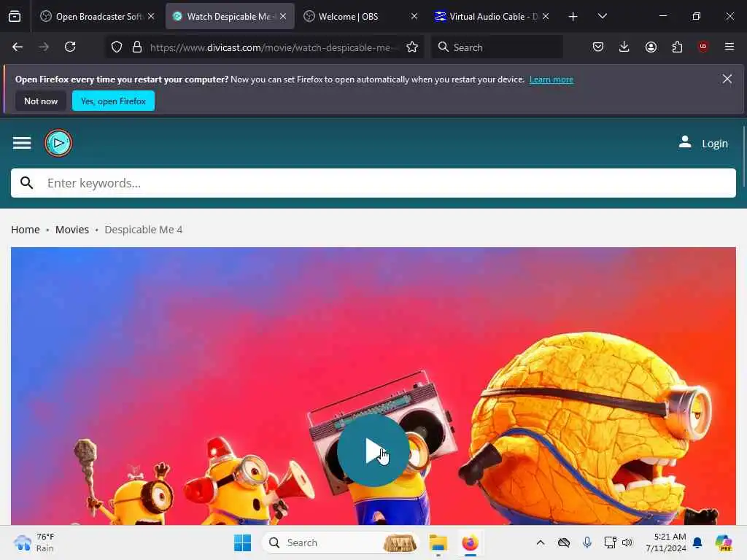Save page to Pocket
The width and height of the screenshot is (747, 560).
click(x=598, y=47)
